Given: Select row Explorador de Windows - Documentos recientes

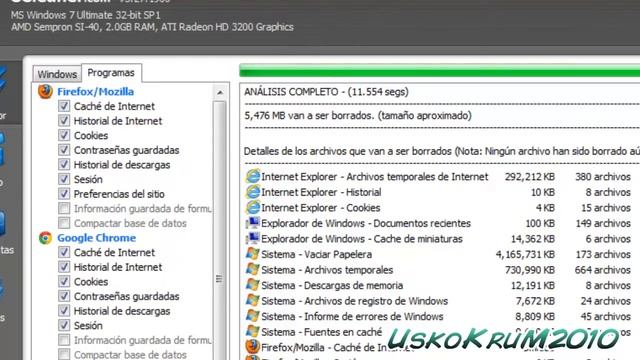Looking at the screenshot, I should point(438,223).
